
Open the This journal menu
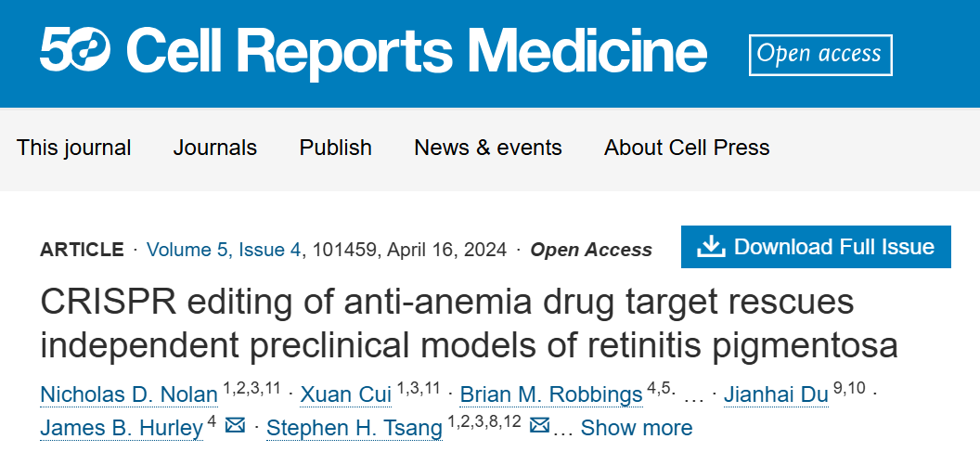click(74, 148)
